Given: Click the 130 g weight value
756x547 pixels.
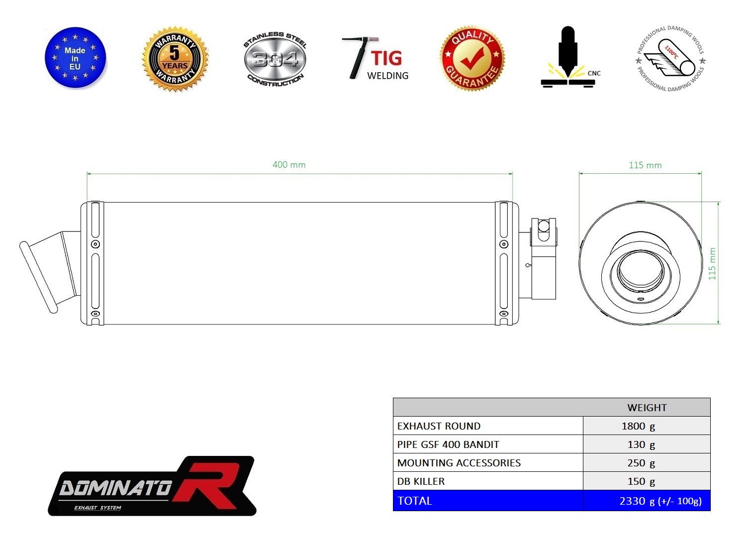Looking at the screenshot, I should pos(641,444).
